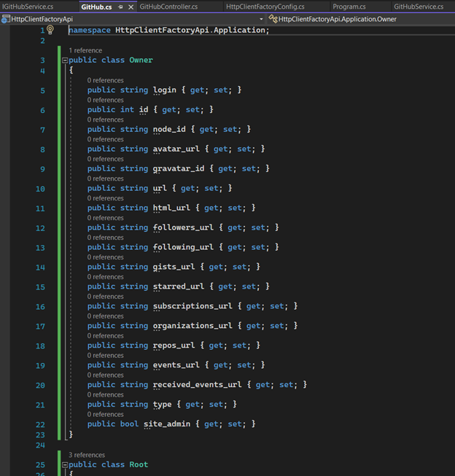This screenshot has height=476, width=455.
Task: Open the HttpClientFactoryConfig.cs tab
Action: [x=265, y=7]
